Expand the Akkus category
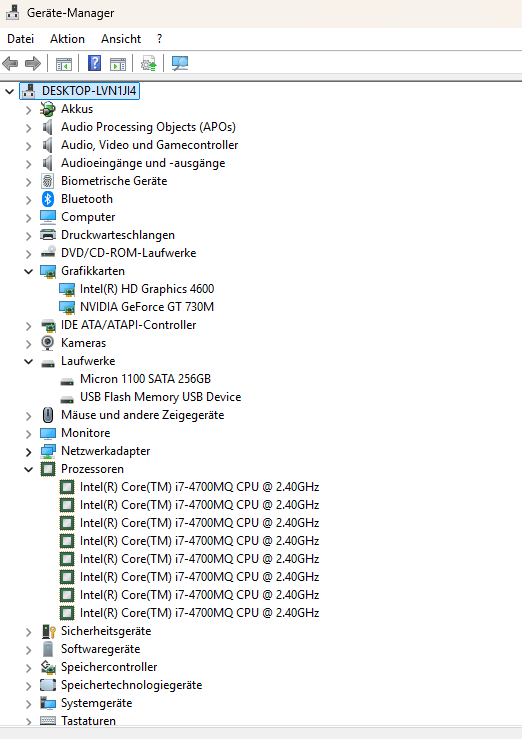This screenshot has height=739, width=522. [x=29, y=110]
